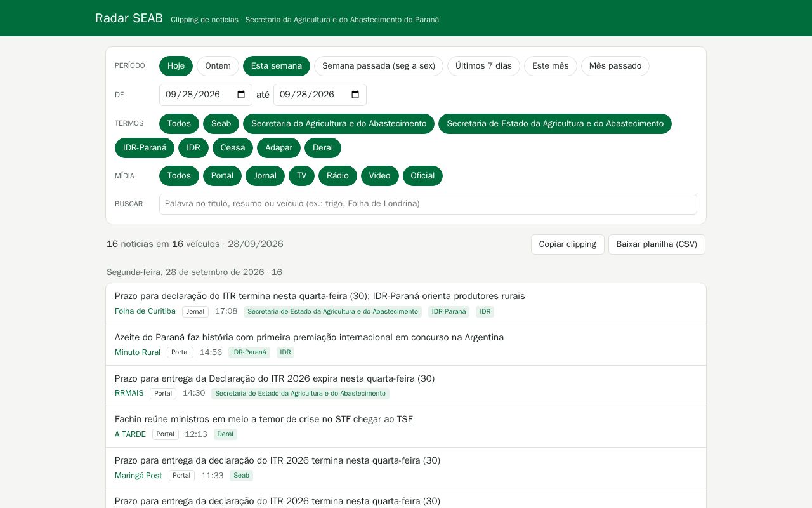Click the Deral tag on the A TARDE story
Image resolution: width=812 pixels, height=508 pixels.
click(x=225, y=434)
